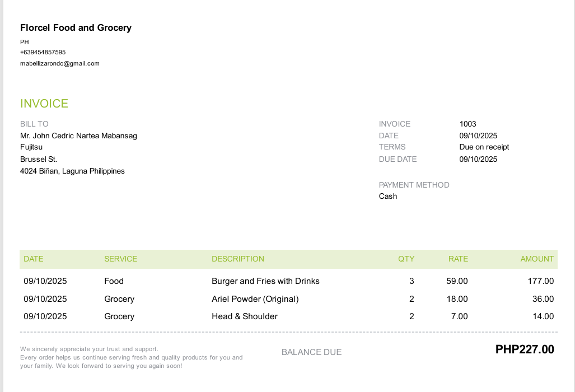The image size is (575, 392).
Task: Click the BALANCE DUE label
Action: click(311, 352)
